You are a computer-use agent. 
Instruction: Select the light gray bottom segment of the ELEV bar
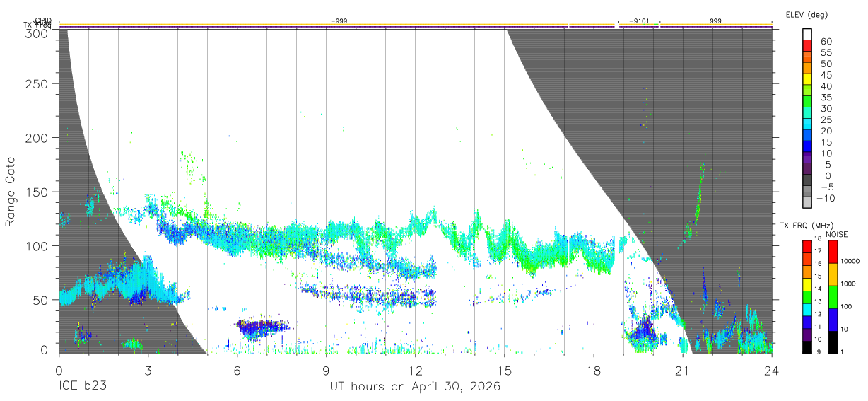pos(808,202)
